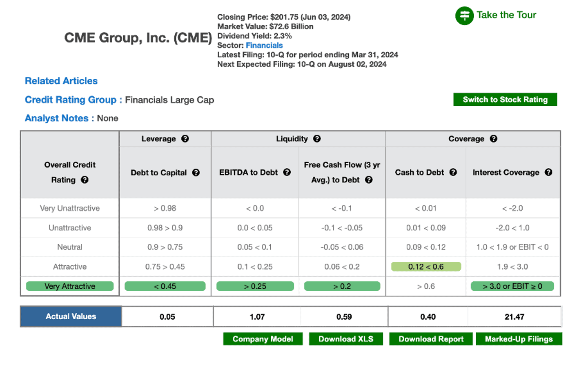Click the '< -2.0' Interest Coverage cell

point(512,208)
